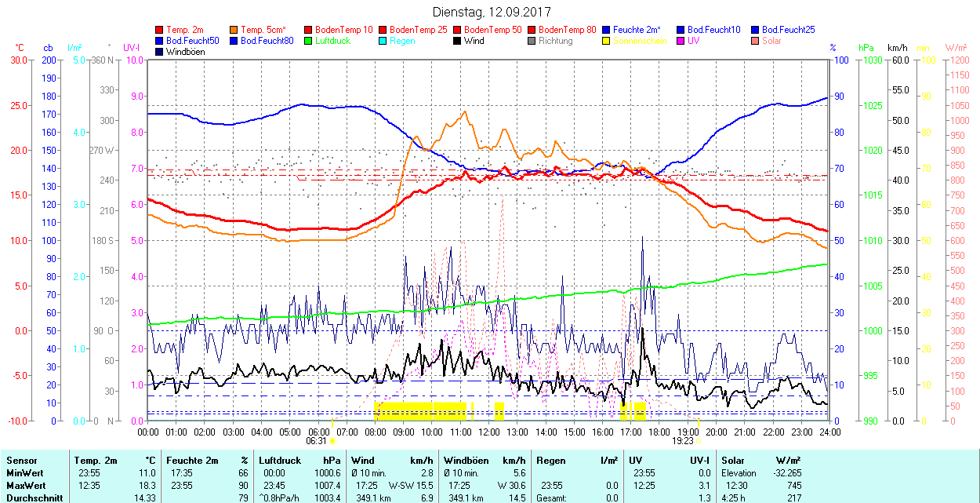Click the Luftdruck column header in the statistics table

(280, 461)
